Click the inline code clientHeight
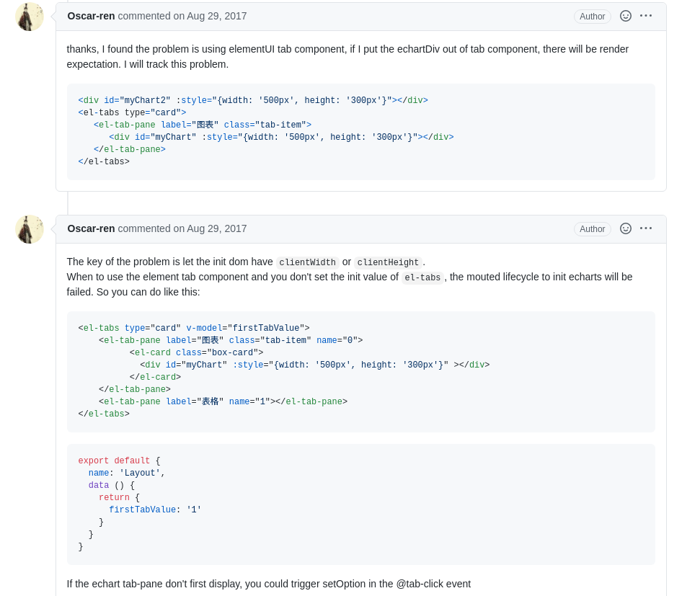700x596 pixels. tap(388, 263)
